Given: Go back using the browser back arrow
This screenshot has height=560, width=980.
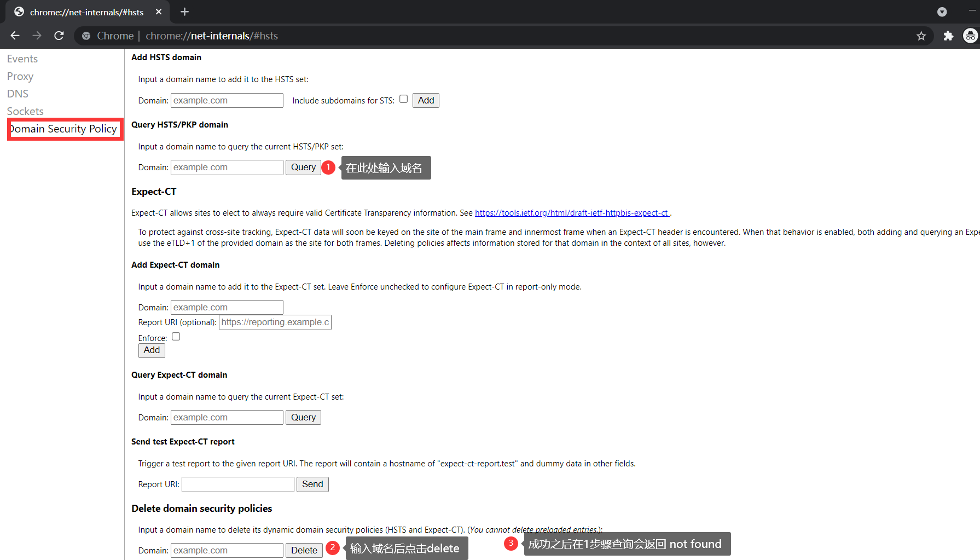Looking at the screenshot, I should [15, 36].
